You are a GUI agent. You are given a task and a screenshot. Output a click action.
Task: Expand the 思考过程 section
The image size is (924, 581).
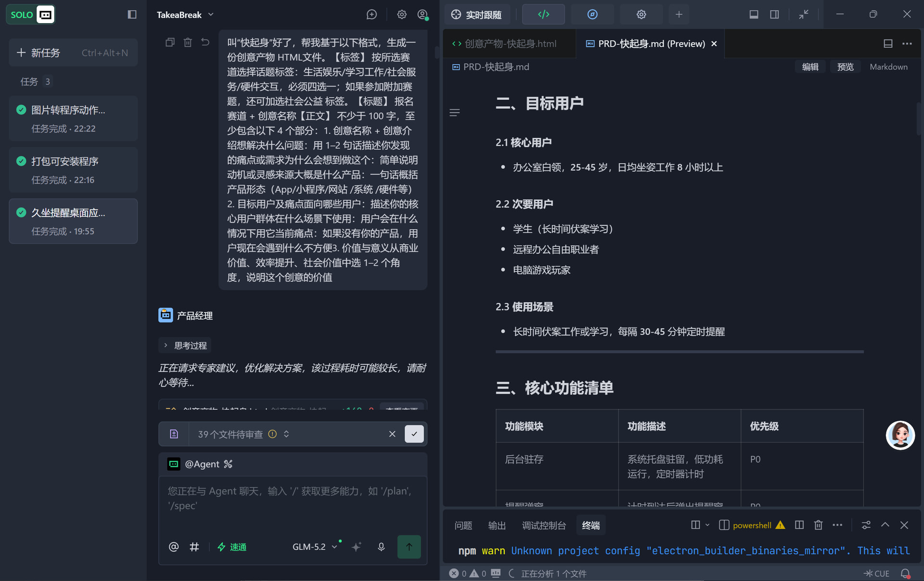pyautogui.click(x=185, y=346)
